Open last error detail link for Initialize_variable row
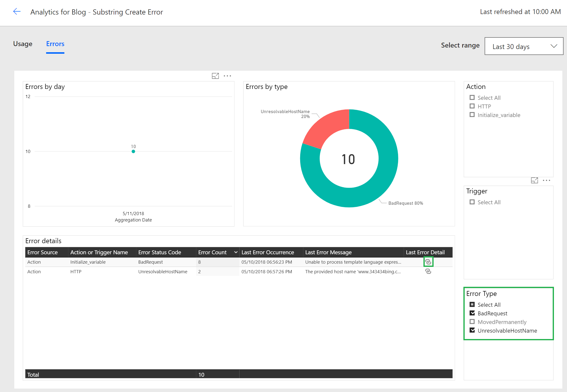Screen dimensions: 567x392 (x=428, y=262)
